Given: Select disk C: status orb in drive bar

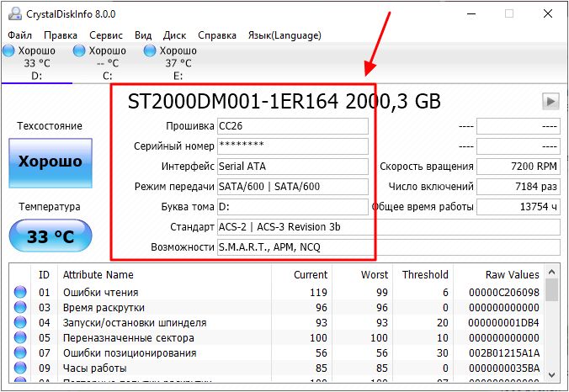Looking at the screenshot, I should pos(79,50).
